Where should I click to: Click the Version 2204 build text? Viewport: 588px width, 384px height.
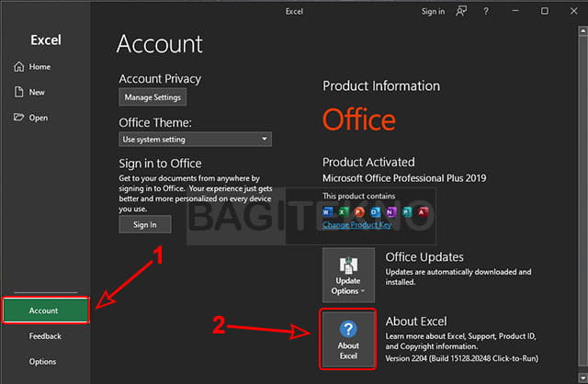click(x=461, y=358)
